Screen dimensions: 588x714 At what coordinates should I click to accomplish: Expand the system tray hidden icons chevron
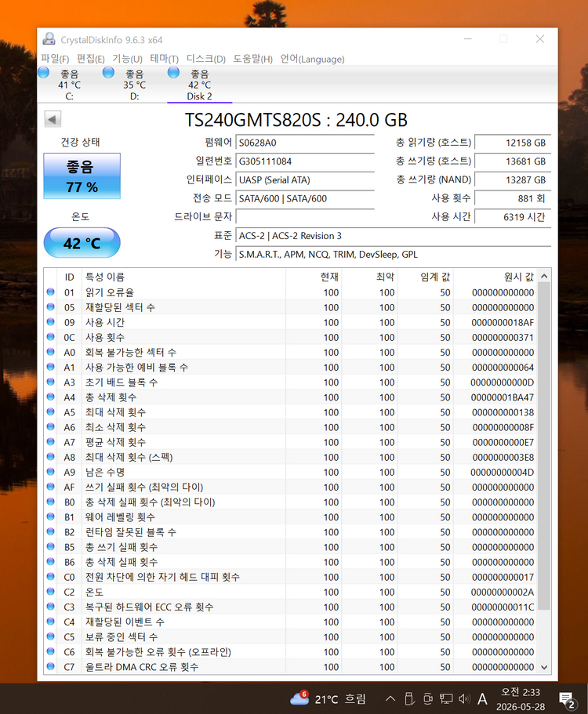click(390, 698)
